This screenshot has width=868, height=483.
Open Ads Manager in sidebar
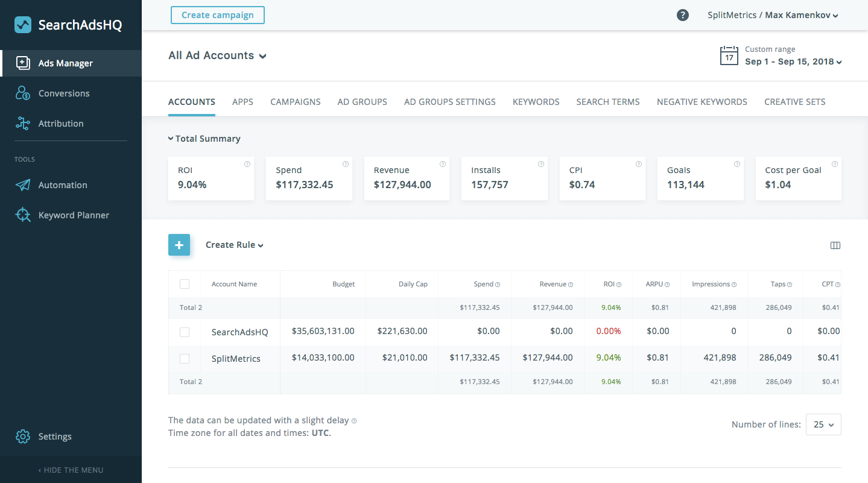tap(71, 63)
